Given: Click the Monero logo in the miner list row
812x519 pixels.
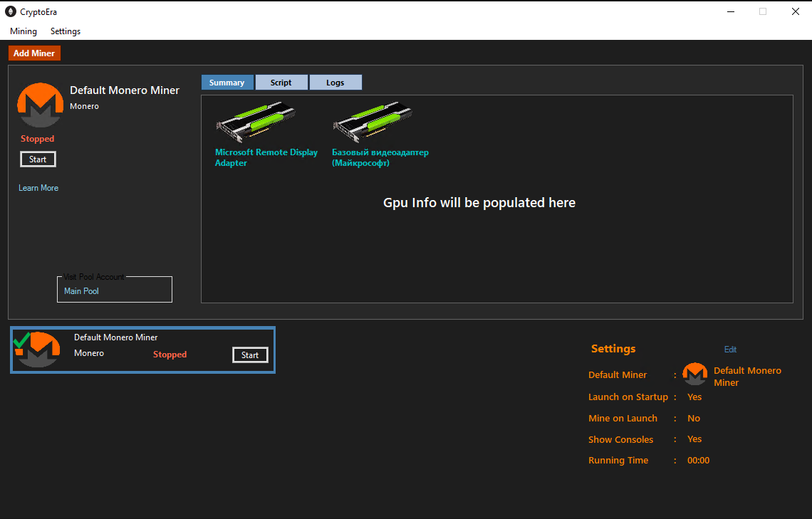Looking at the screenshot, I should pyautogui.click(x=39, y=350).
